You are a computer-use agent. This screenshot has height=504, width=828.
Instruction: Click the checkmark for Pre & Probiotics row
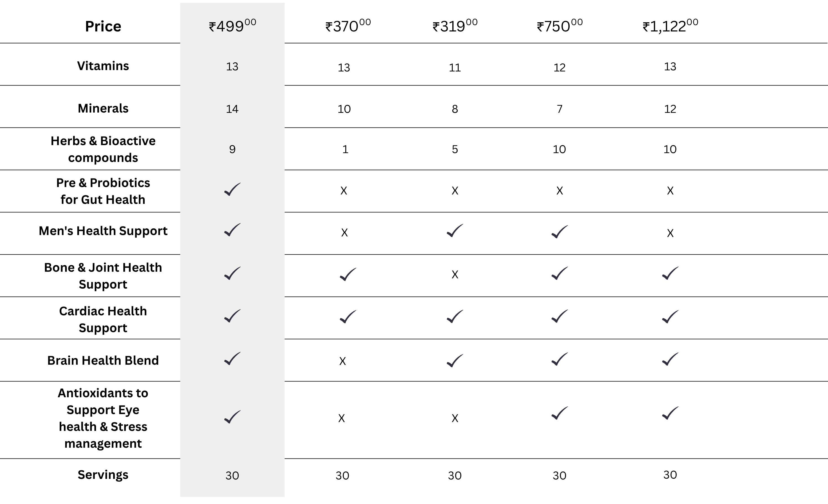click(232, 190)
